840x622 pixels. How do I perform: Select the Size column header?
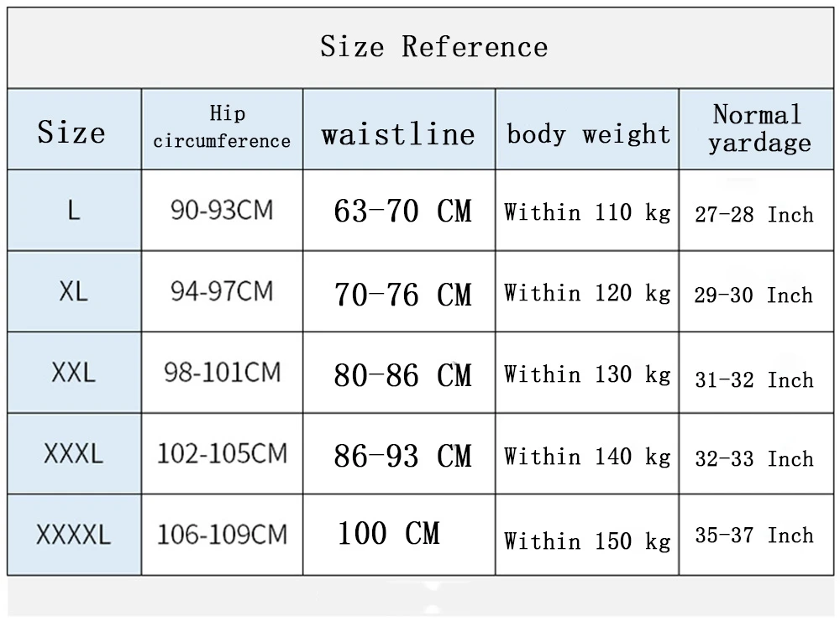71,132
